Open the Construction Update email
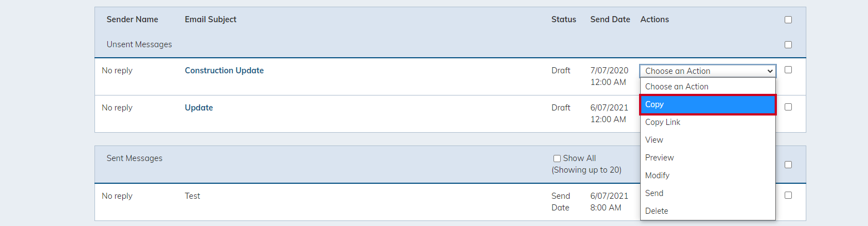The image size is (868, 226). pyautogui.click(x=224, y=71)
